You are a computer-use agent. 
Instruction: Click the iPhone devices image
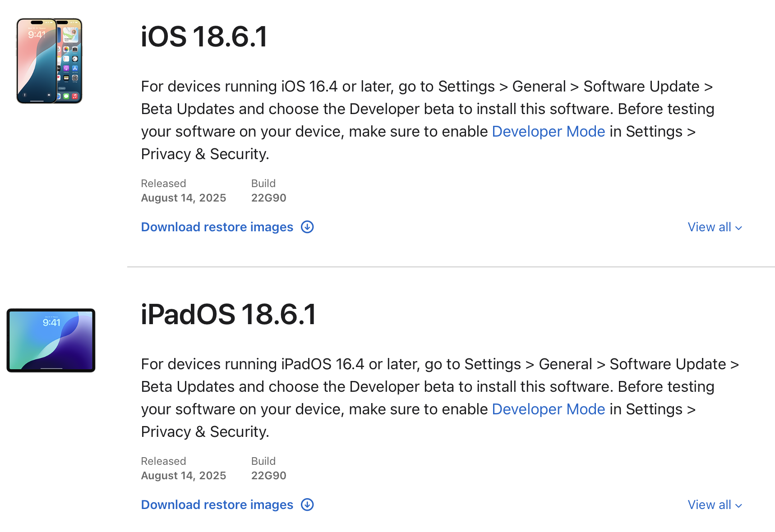click(x=50, y=61)
